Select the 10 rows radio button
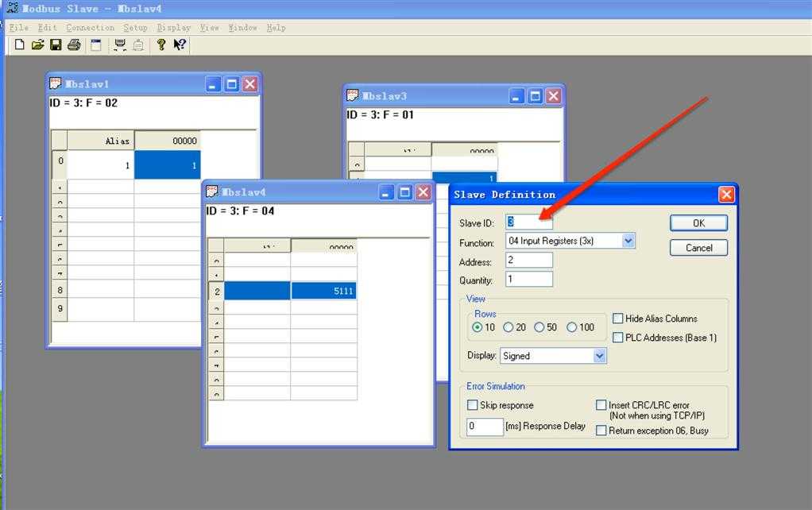Viewport: 812px width, 510px height. (x=477, y=327)
